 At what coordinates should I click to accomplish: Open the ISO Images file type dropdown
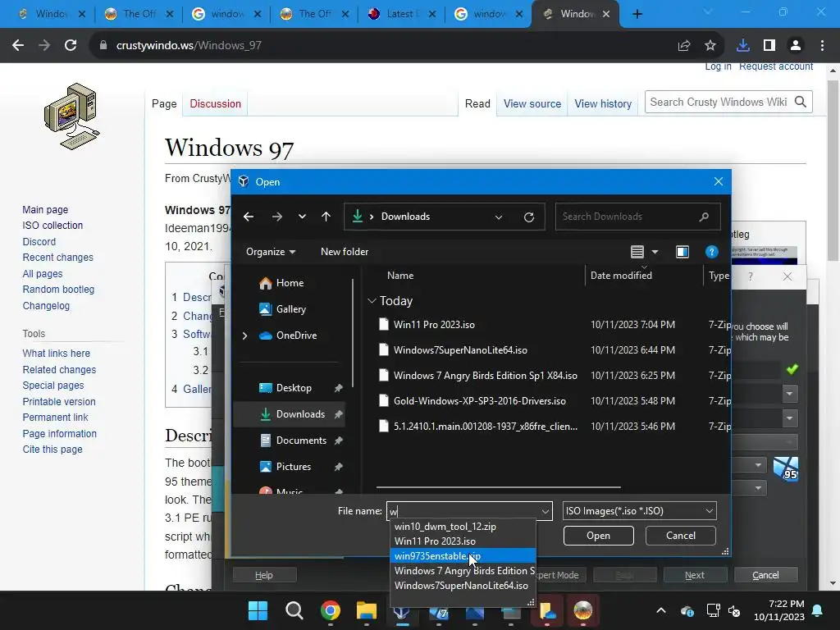click(x=639, y=511)
